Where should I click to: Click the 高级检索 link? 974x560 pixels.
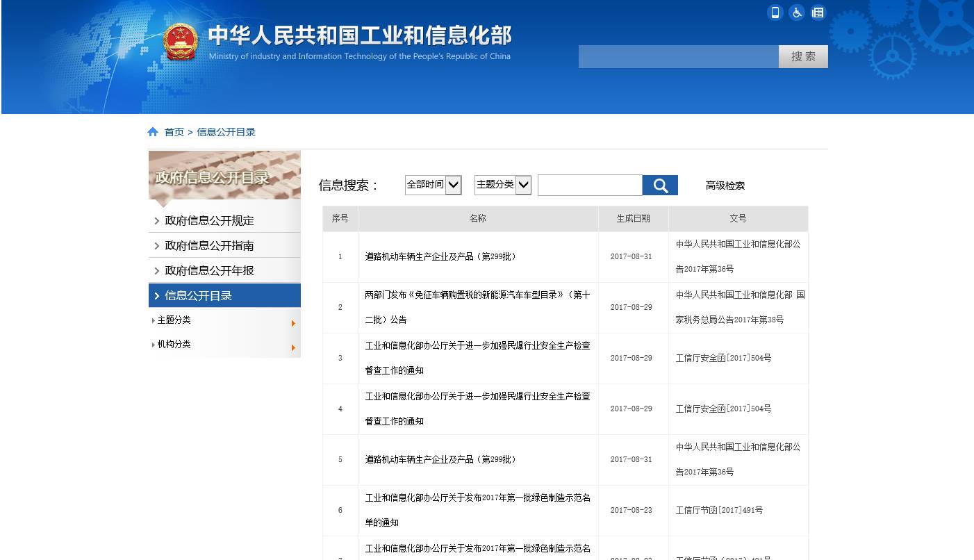[725, 186]
